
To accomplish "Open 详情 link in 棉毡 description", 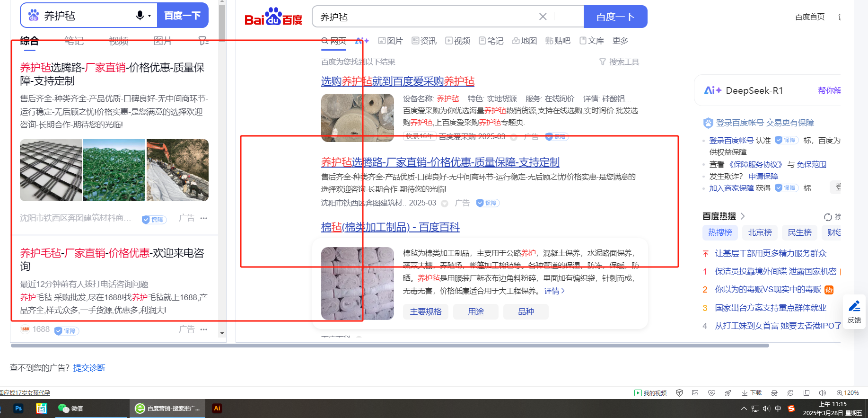I will pos(554,291).
